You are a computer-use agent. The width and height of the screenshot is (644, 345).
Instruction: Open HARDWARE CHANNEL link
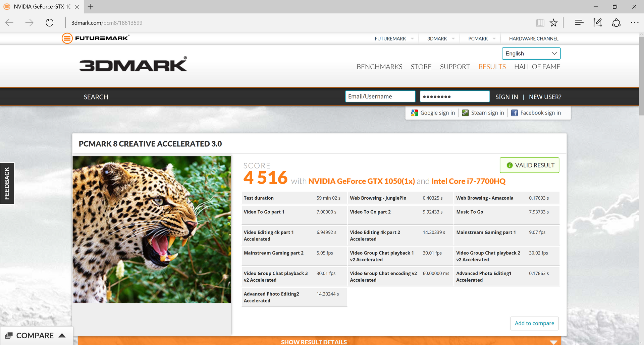pyautogui.click(x=534, y=39)
